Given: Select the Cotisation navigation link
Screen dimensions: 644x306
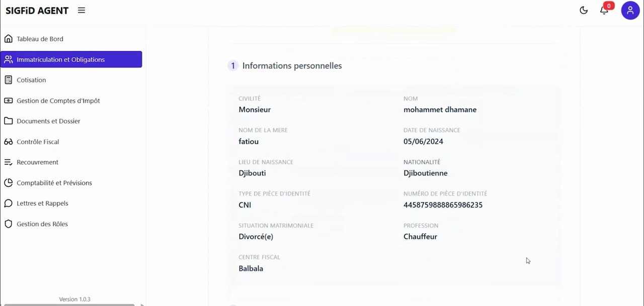Looking at the screenshot, I should tap(31, 80).
